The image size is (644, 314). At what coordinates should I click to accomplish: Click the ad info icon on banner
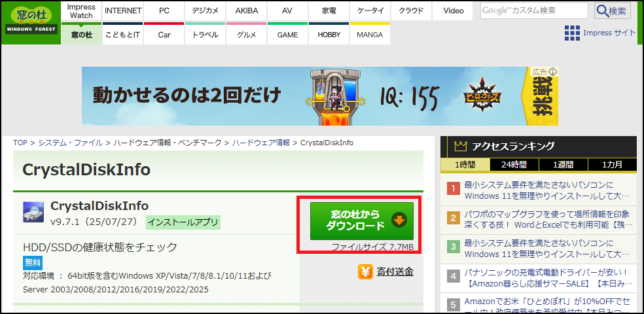[552, 71]
